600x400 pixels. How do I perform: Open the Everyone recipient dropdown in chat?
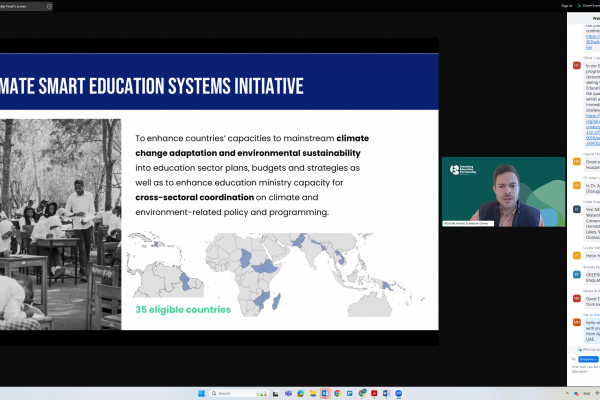pos(587,358)
